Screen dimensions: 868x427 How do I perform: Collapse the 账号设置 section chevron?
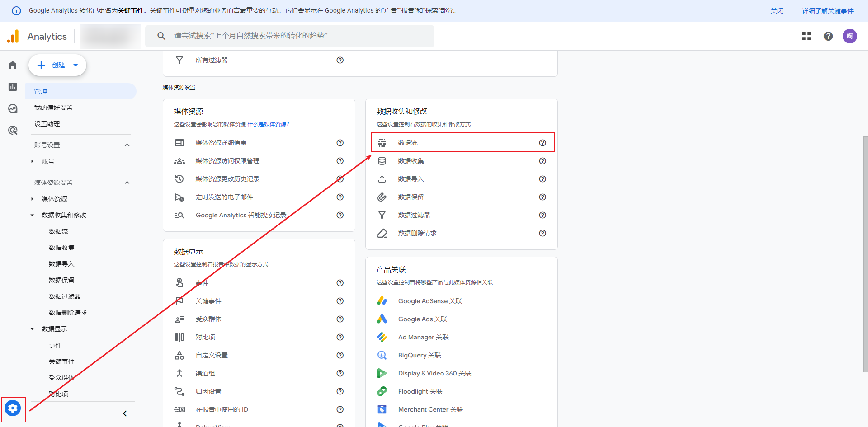pyautogui.click(x=127, y=145)
